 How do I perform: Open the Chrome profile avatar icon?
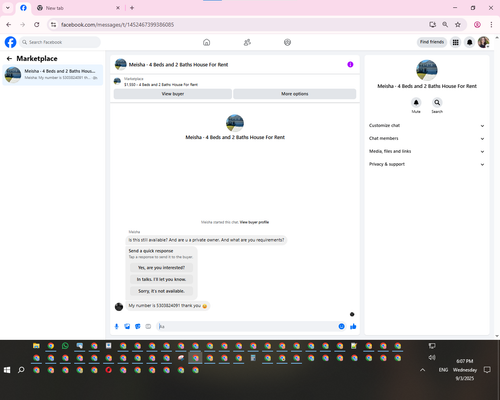tap(477, 25)
